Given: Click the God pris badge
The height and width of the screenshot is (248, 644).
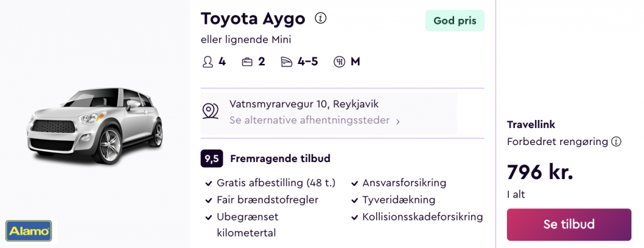Looking at the screenshot, I should tap(455, 21).
